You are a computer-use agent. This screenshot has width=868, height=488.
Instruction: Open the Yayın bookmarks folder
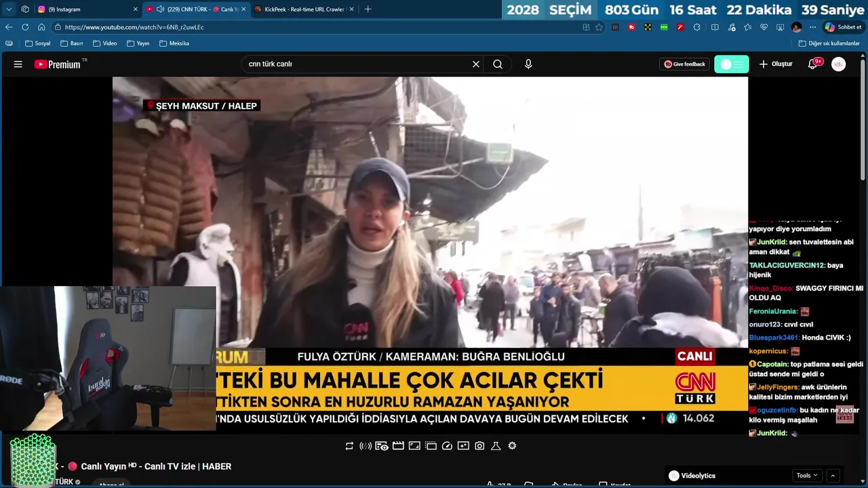click(138, 43)
